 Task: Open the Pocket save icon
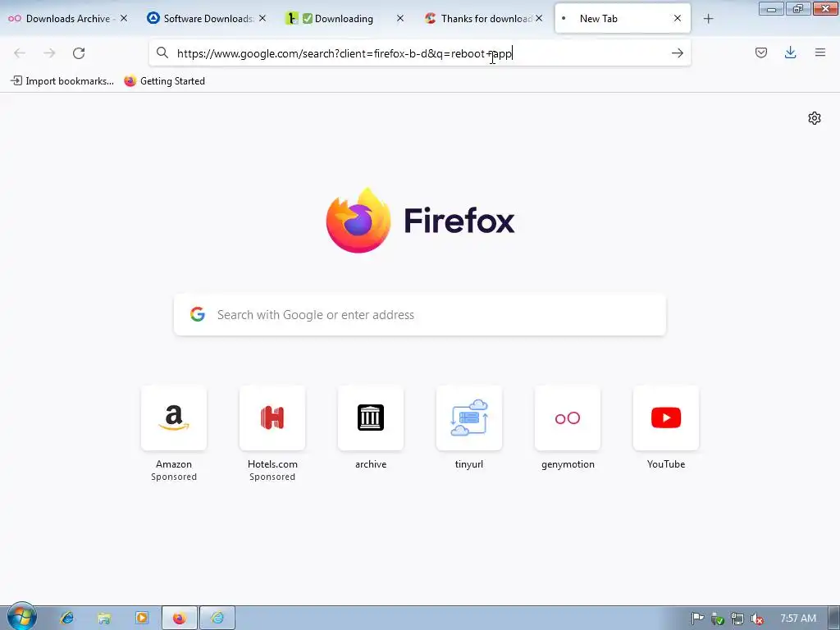click(760, 52)
